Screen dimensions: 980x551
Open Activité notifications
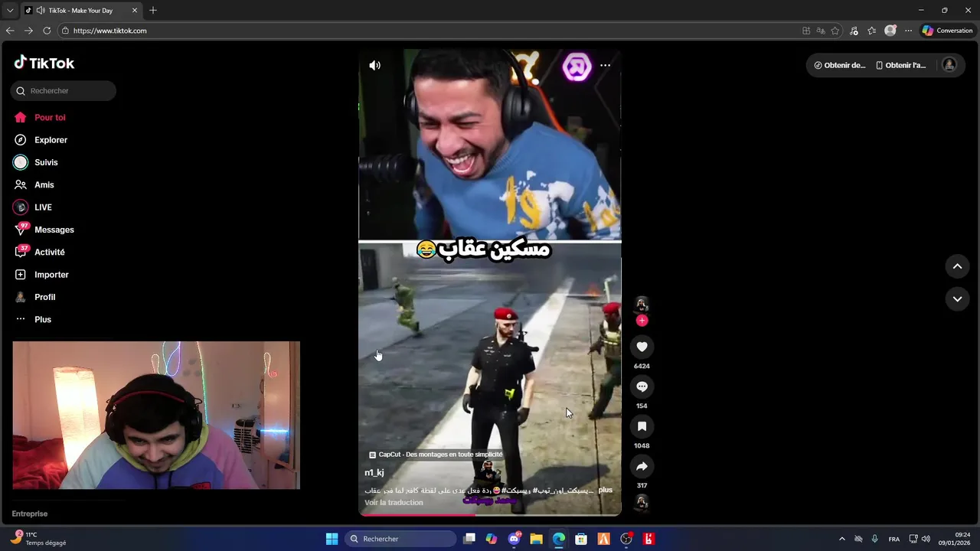pyautogui.click(x=39, y=252)
